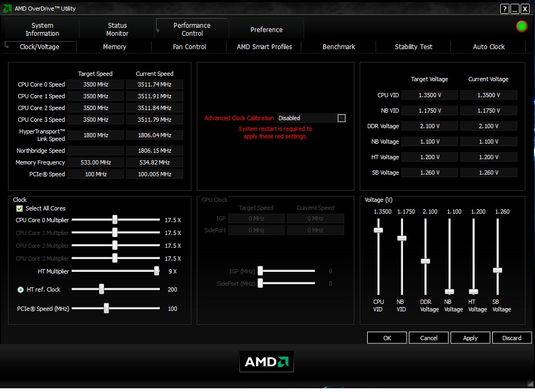Click the DDR Voltage slider handle
Image resolution: width=535 pixels, height=392 pixels.
(x=425, y=261)
